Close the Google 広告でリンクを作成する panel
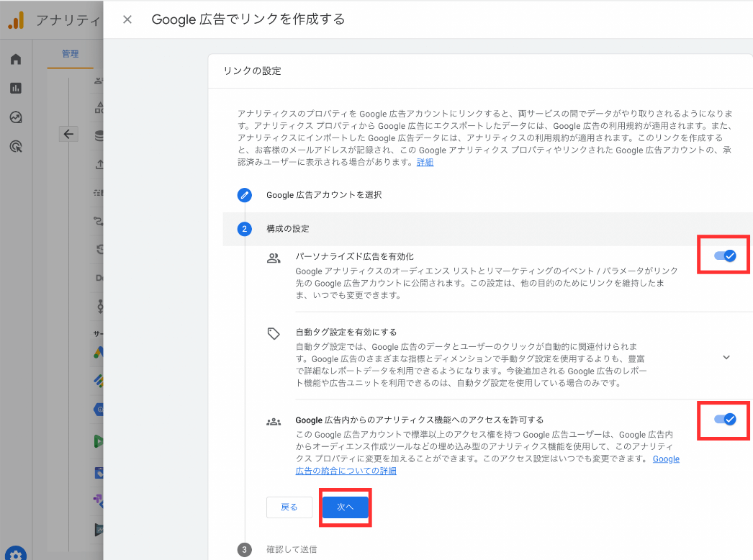Screen dimensions: 753x560 (127, 19)
